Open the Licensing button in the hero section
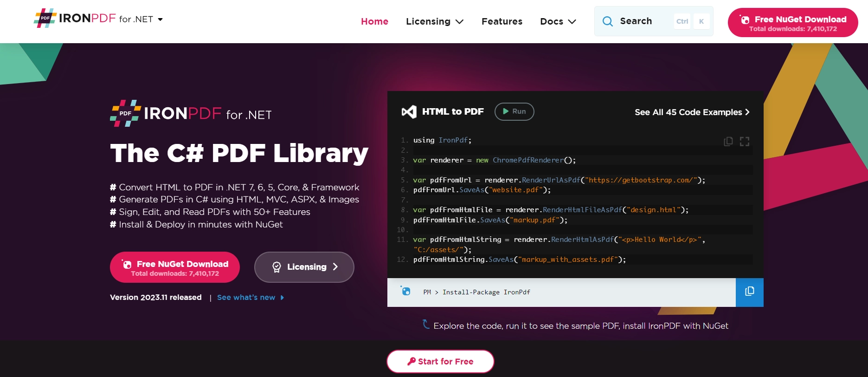Screen dimensions: 868x377 pos(304,267)
